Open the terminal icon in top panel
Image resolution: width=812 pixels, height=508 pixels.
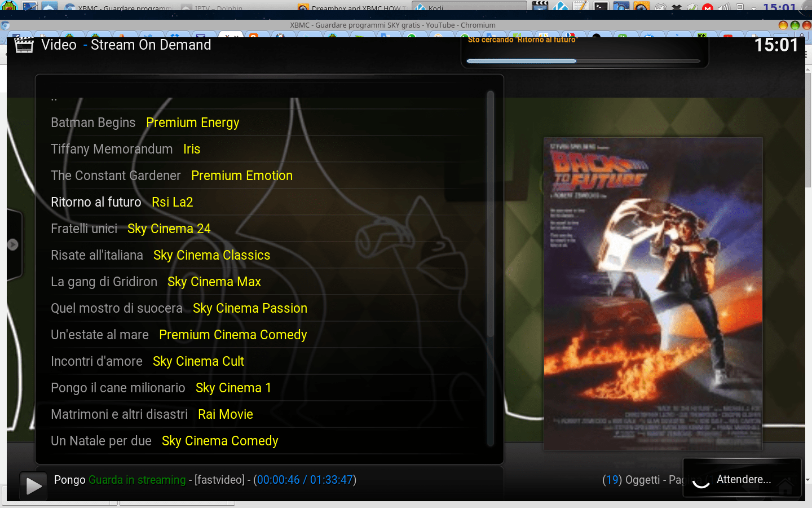tap(601, 6)
